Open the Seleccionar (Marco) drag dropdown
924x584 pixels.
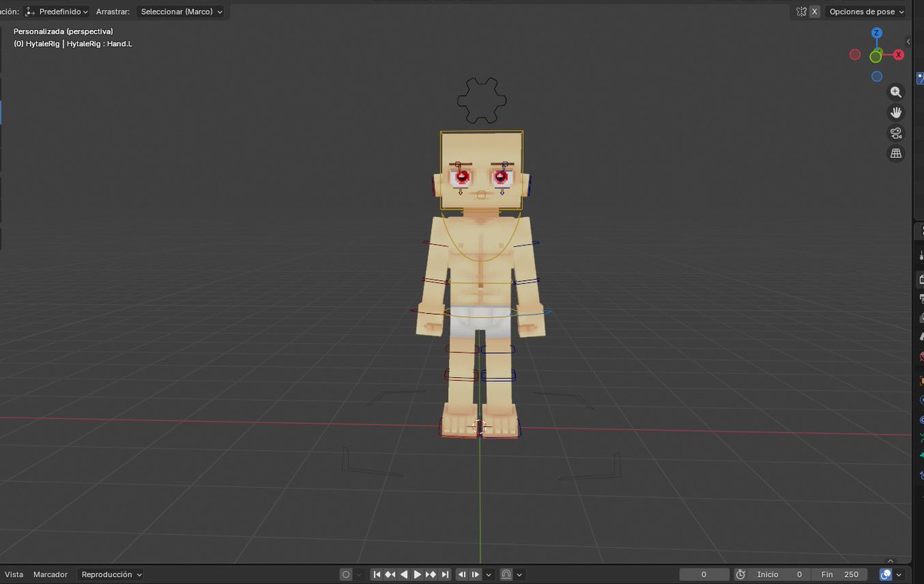click(181, 12)
